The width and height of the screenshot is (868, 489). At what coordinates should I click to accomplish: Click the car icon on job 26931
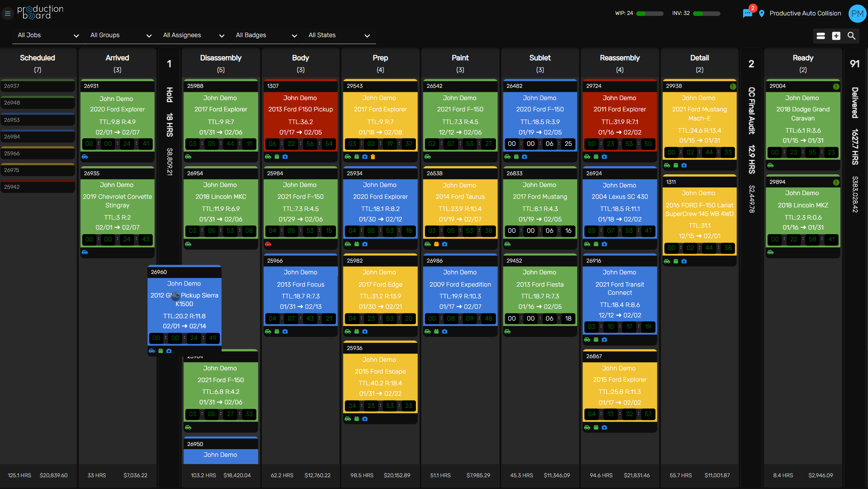(85, 157)
